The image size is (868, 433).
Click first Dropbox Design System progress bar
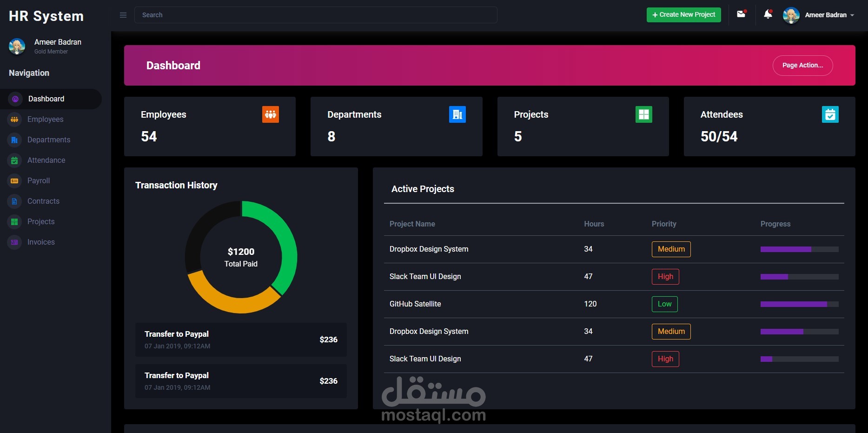coord(800,249)
